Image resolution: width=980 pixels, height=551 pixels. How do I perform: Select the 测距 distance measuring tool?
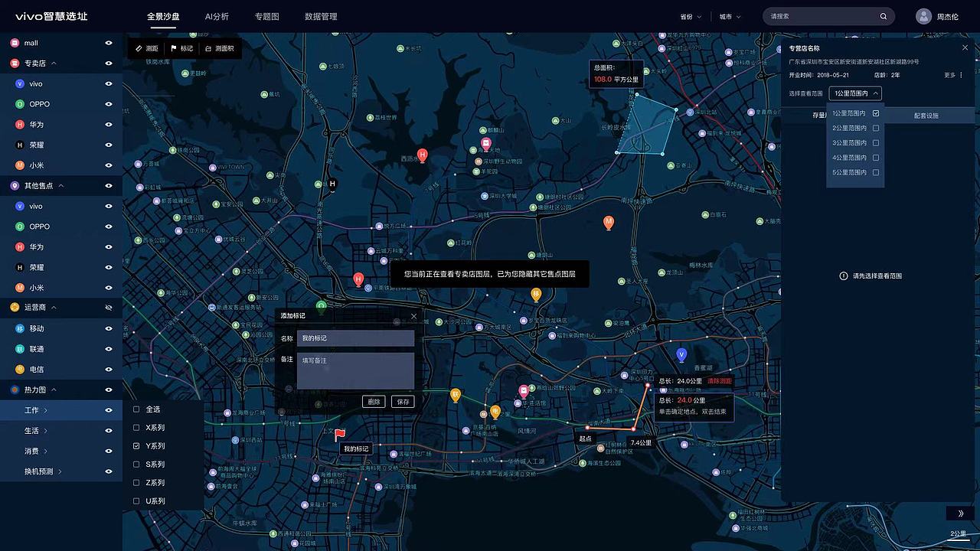coord(147,48)
